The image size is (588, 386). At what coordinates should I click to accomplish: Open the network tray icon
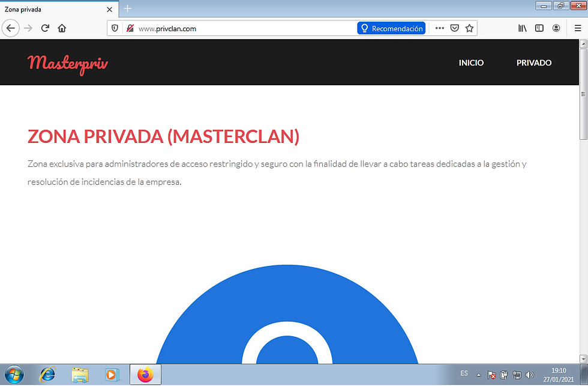[517, 375]
